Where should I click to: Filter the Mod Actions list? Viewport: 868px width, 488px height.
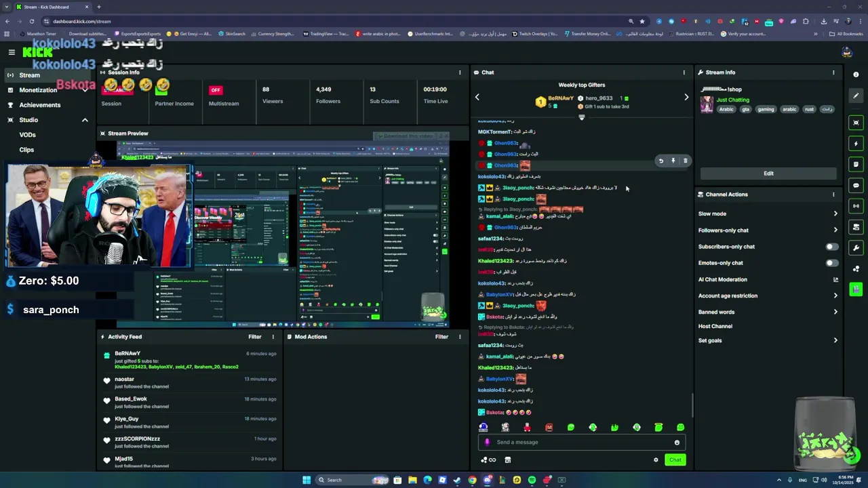click(441, 337)
